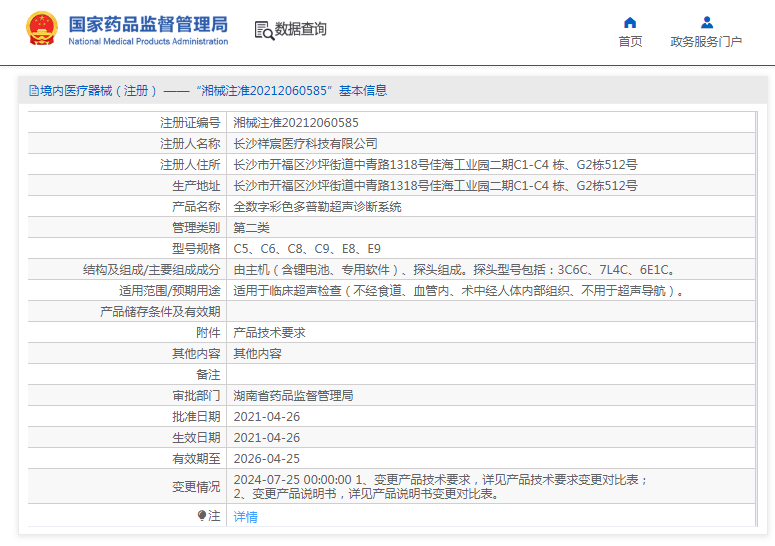Click the National Medical Products Administration subtitle

click(148, 41)
